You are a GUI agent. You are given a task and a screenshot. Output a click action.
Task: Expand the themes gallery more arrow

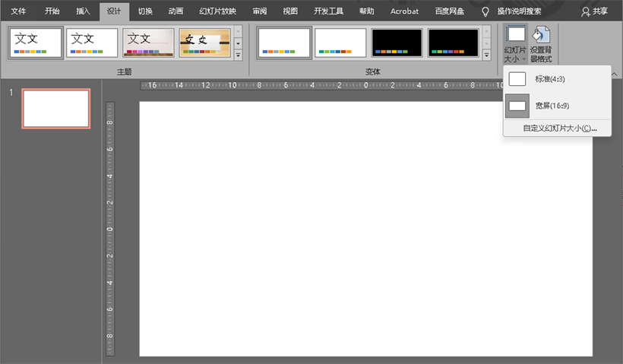(x=238, y=55)
